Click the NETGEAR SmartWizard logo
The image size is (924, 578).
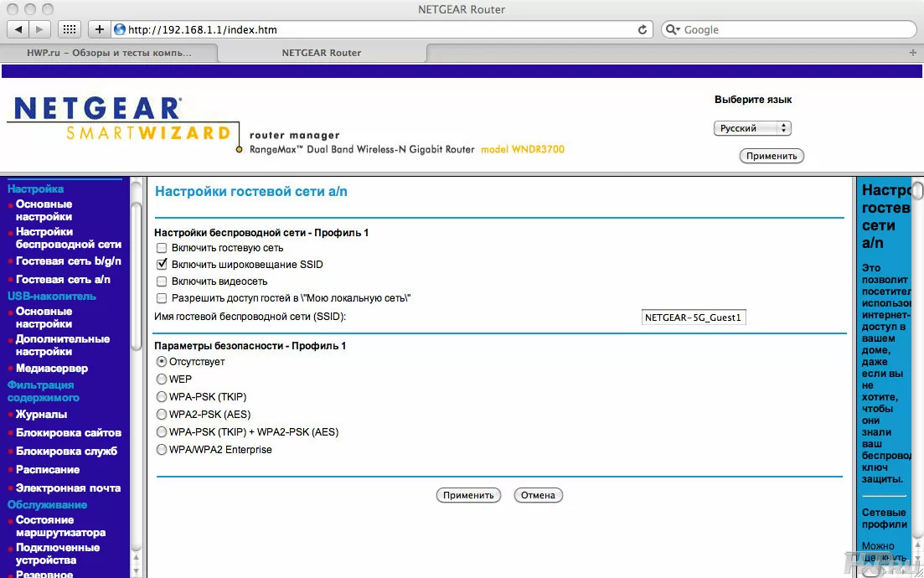[120, 122]
